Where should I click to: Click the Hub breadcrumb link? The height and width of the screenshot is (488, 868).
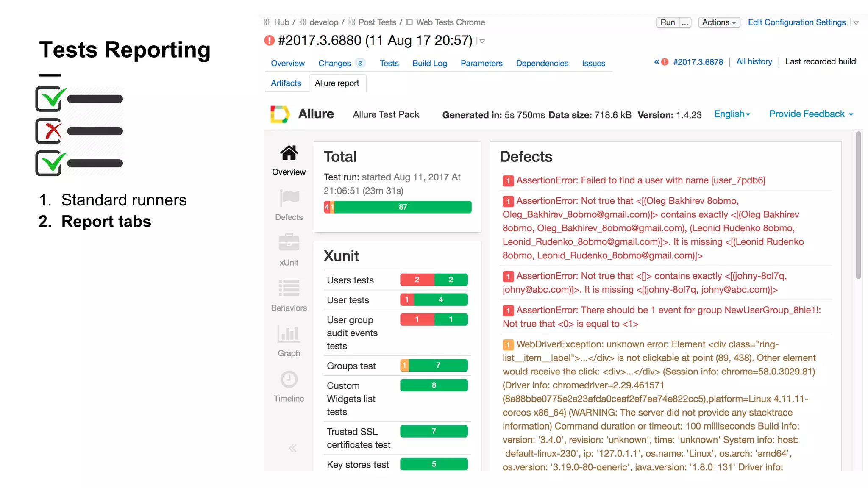281,22
